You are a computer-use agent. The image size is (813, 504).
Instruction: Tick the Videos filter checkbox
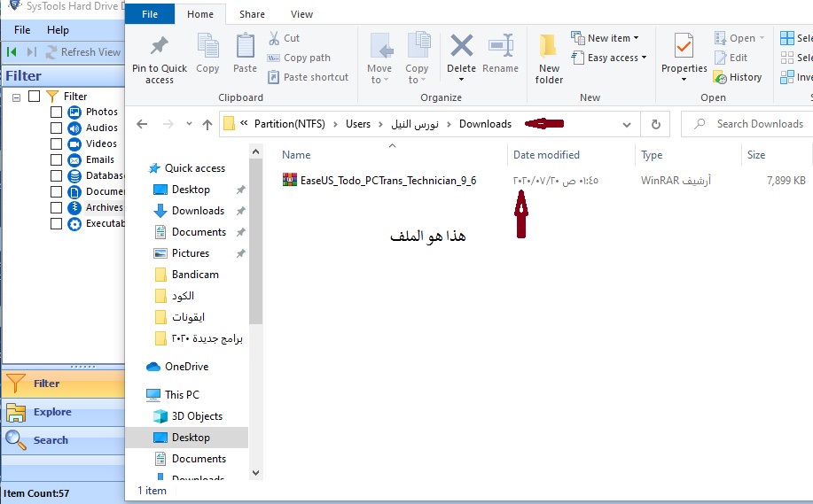[57, 144]
